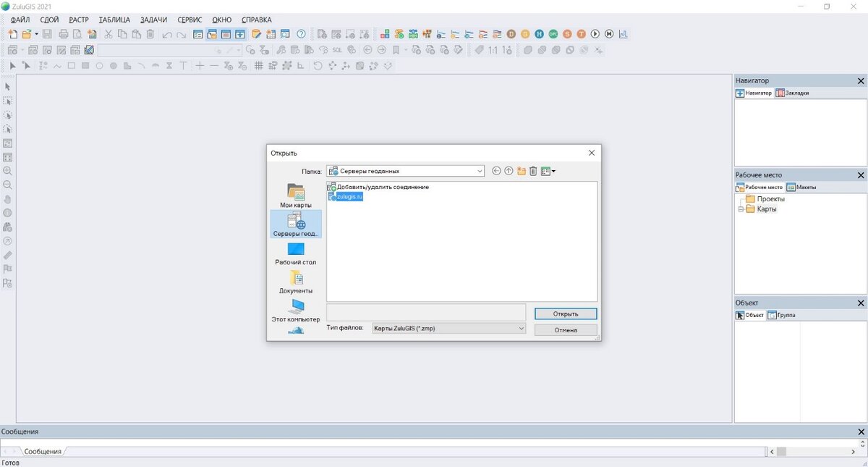
Task: Select the Zoom in magnifier tool
Action: click(x=8, y=171)
